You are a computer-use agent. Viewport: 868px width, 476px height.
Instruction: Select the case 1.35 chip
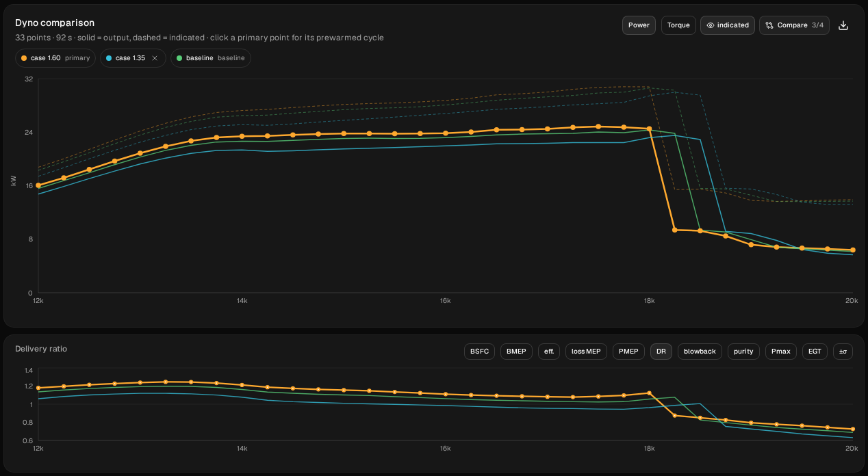(x=133, y=58)
